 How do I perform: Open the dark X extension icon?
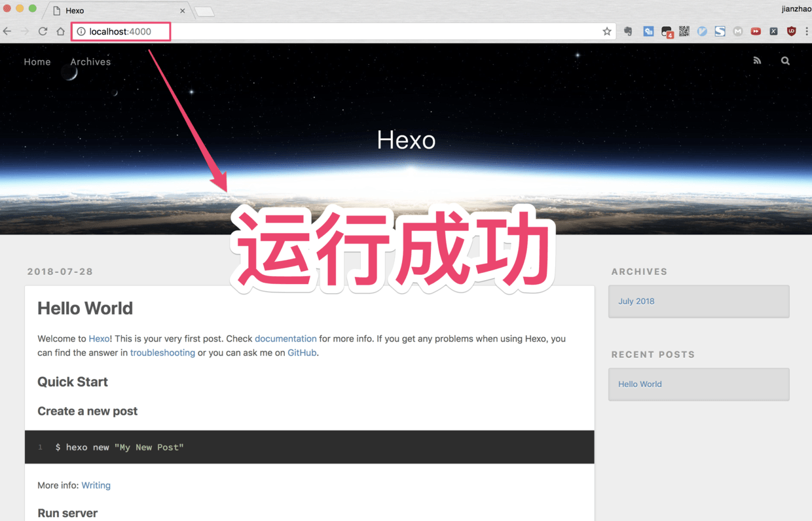773,31
